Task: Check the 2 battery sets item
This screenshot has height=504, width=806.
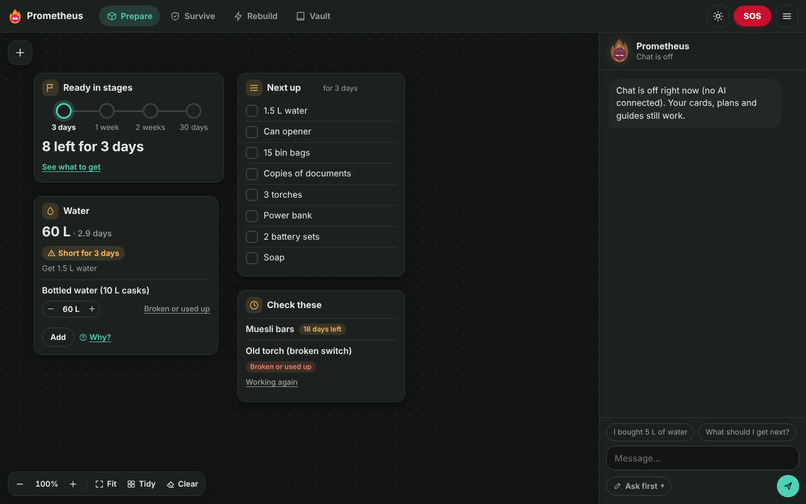Action: coord(252,237)
